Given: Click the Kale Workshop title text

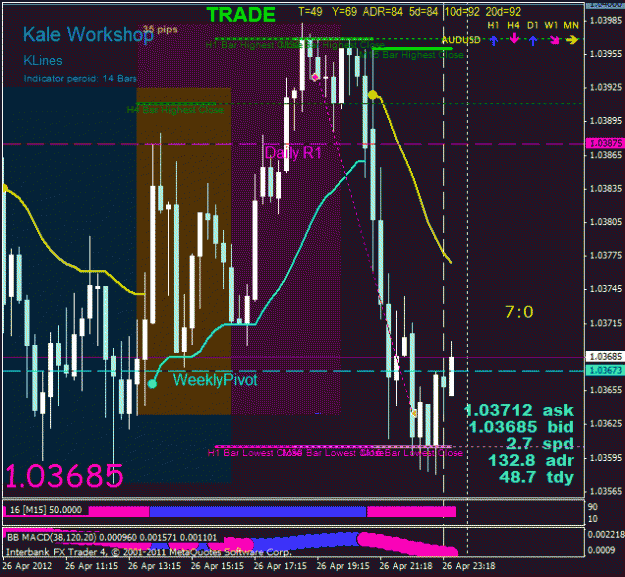Looking at the screenshot, I should [88, 34].
